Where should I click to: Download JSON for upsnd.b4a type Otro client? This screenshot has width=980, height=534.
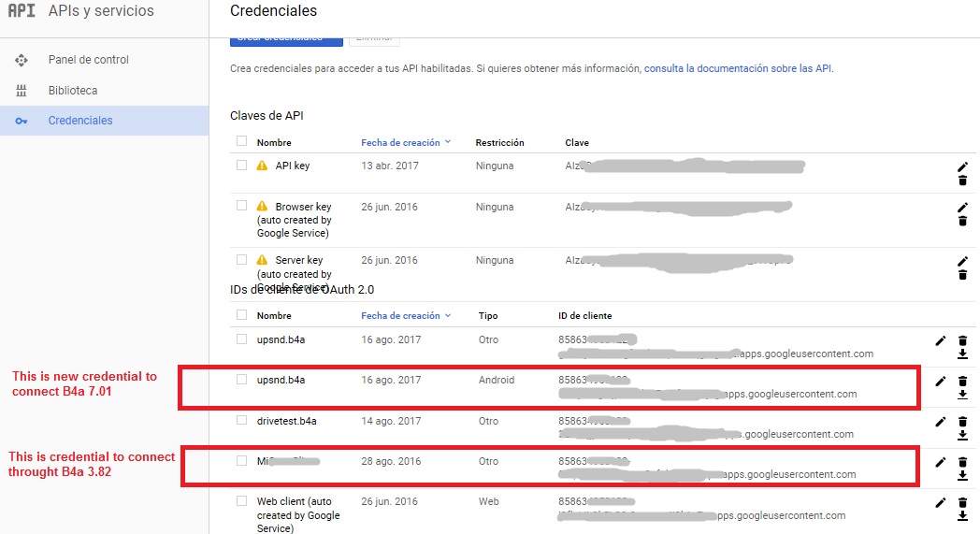[962, 354]
